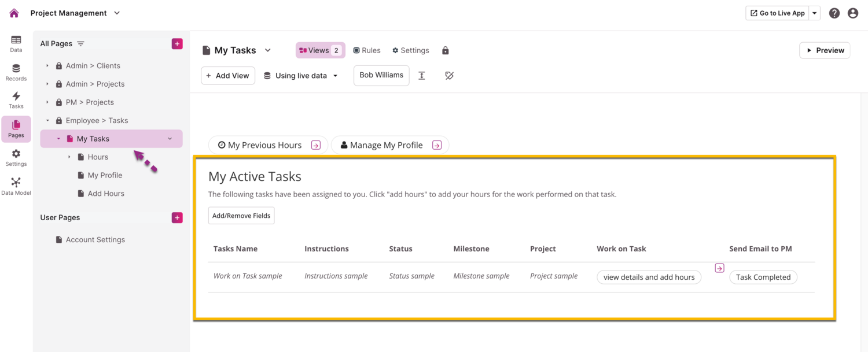Screen dimensions: 868x352
Task: Select the Account Settings user page
Action: pos(95,240)
